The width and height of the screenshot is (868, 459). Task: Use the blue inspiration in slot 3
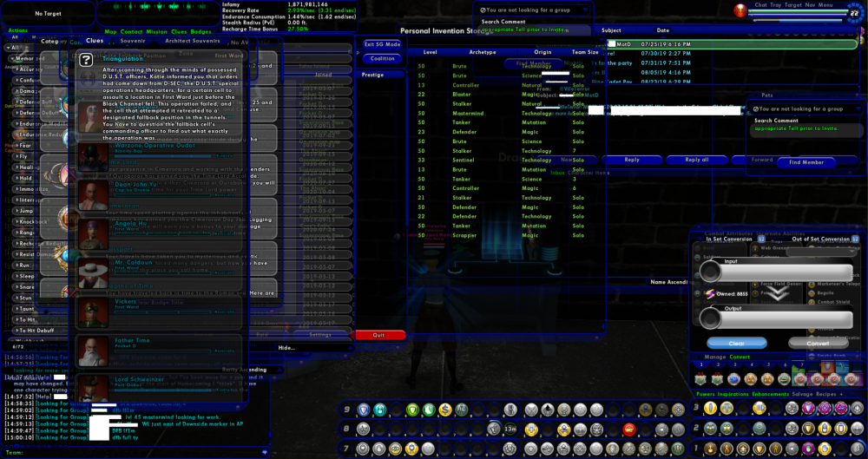(734, 379)
